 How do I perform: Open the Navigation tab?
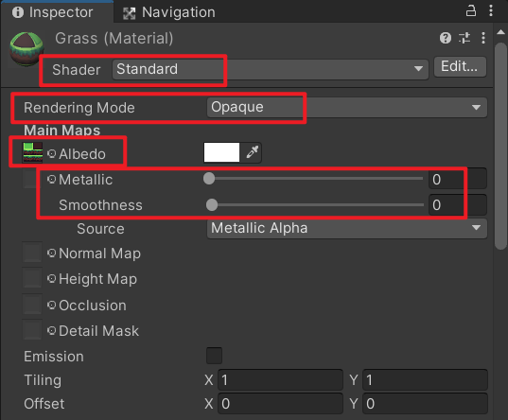(x=168, y=12)
